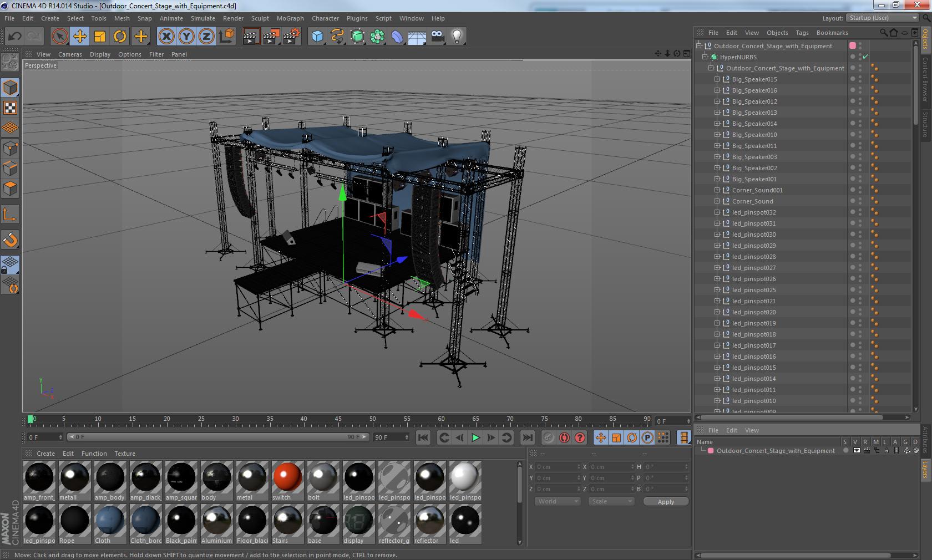Activate the Move tool in top toolbar
This screenshot has width=932, height=560.
click(x=80, y=37)
